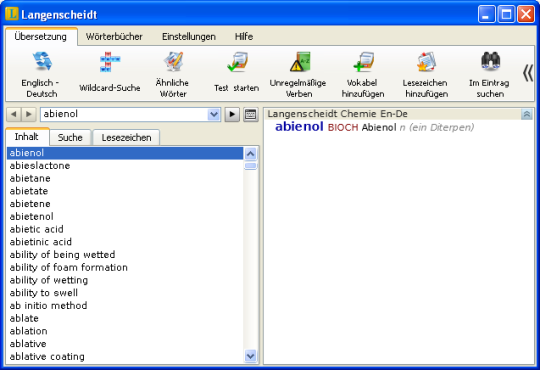Collapse the Langenscheidt Chemie En-De entry panel

pyautogui.click(x=526, y=114)
